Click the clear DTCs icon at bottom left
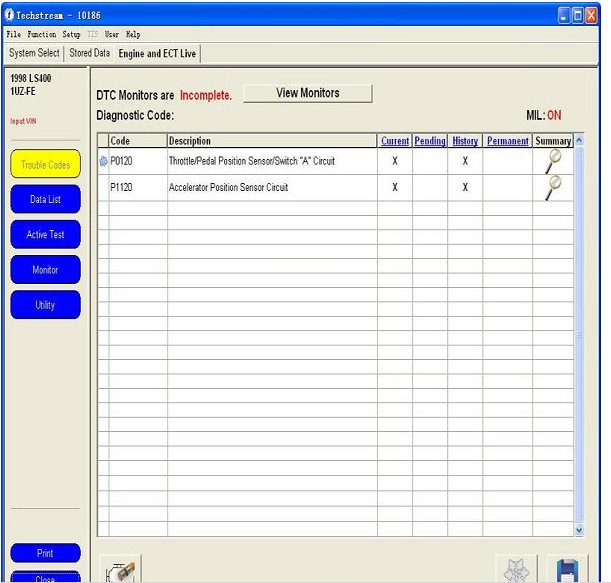 pyautogui.click(x=120, y=570)
